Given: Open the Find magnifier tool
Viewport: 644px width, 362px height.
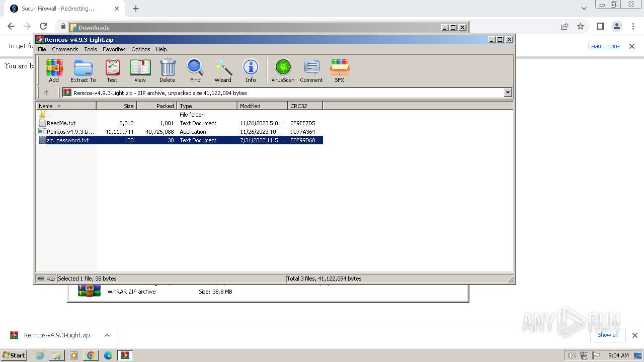Looking at the screenshot, I should coord(195,70).
